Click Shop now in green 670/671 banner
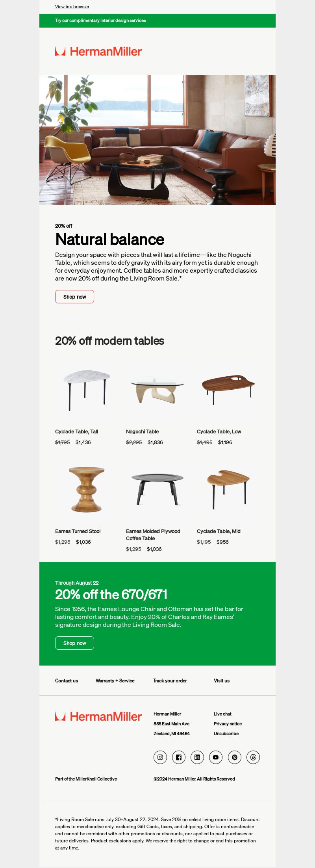Image resolution: width=315 pixels, height=868 pixels. 74,643
